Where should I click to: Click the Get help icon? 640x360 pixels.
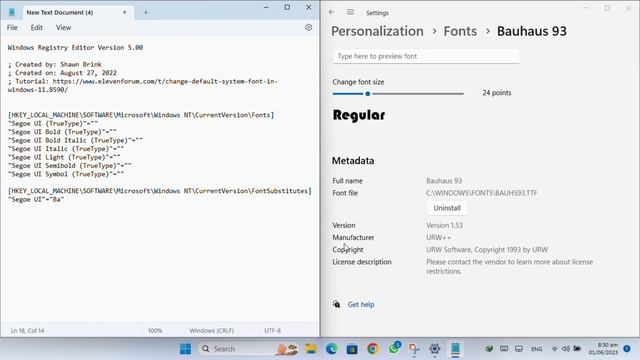336,304
